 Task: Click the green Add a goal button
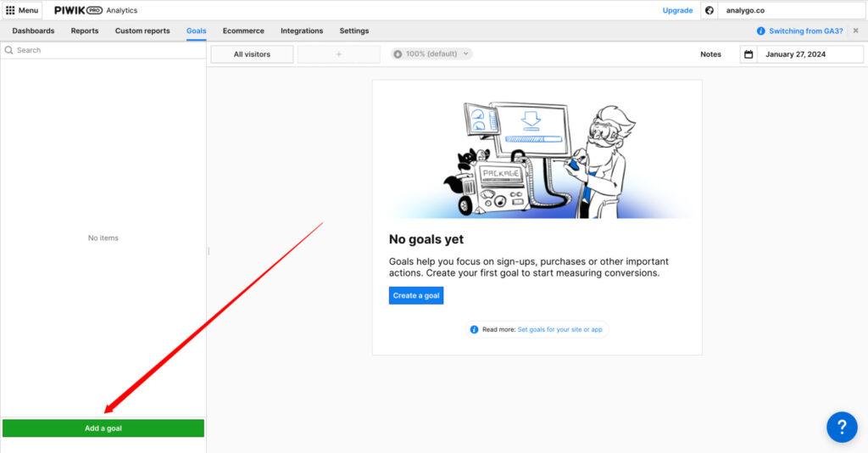point(103,428)
